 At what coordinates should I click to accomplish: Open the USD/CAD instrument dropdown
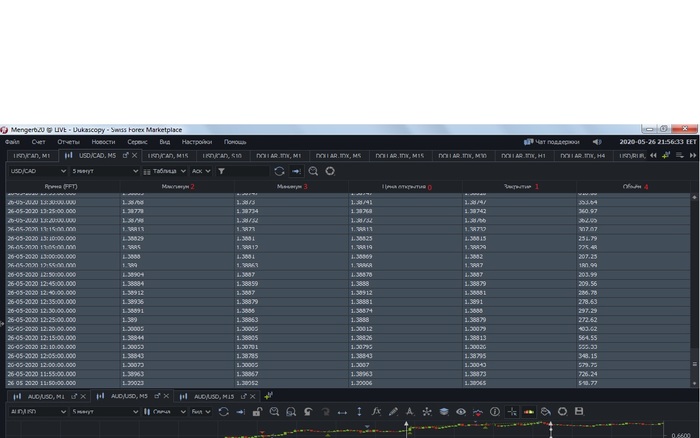coord(38,171)
